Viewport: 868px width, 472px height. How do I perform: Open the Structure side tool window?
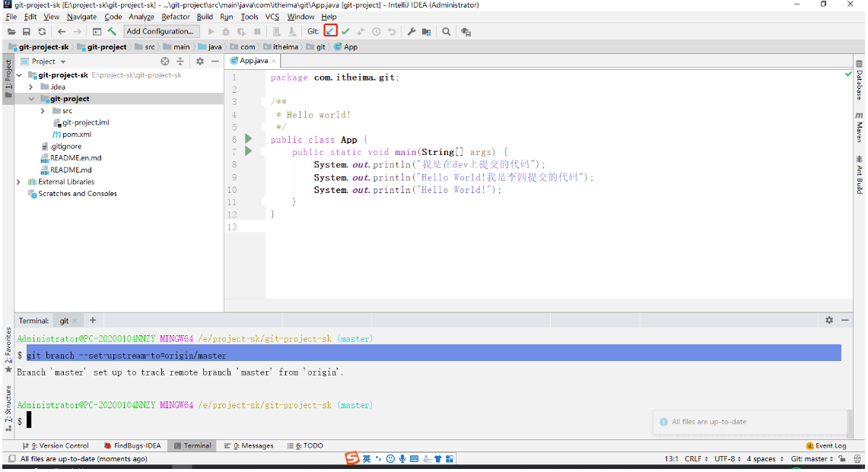point(8,408)
